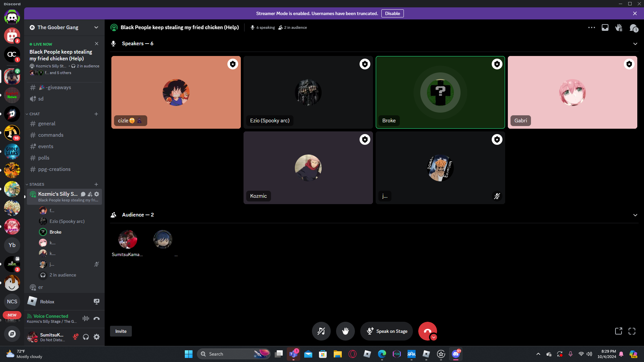Disconnect from the stage with red button
This screenshot has height=362, width=644.
(x=427, y=331)
